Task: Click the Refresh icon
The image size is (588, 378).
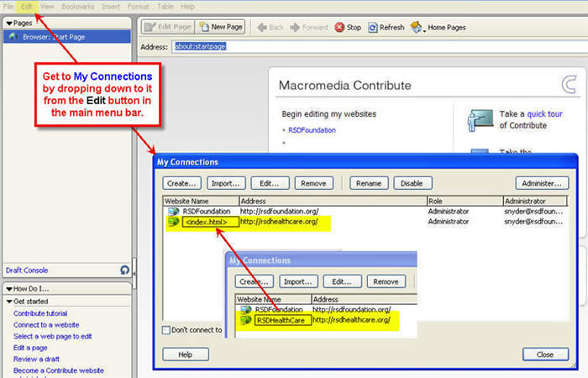Action: [x=373, y=28]
